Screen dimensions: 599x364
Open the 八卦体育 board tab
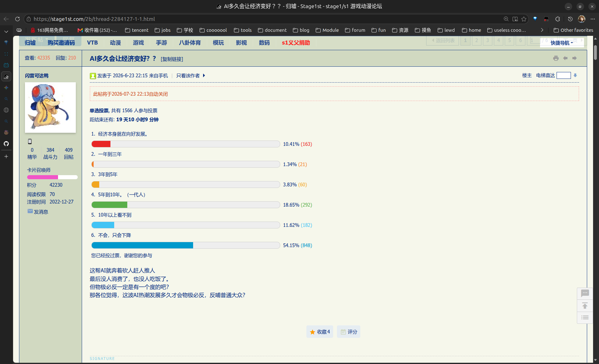click(x=190, y=43)
